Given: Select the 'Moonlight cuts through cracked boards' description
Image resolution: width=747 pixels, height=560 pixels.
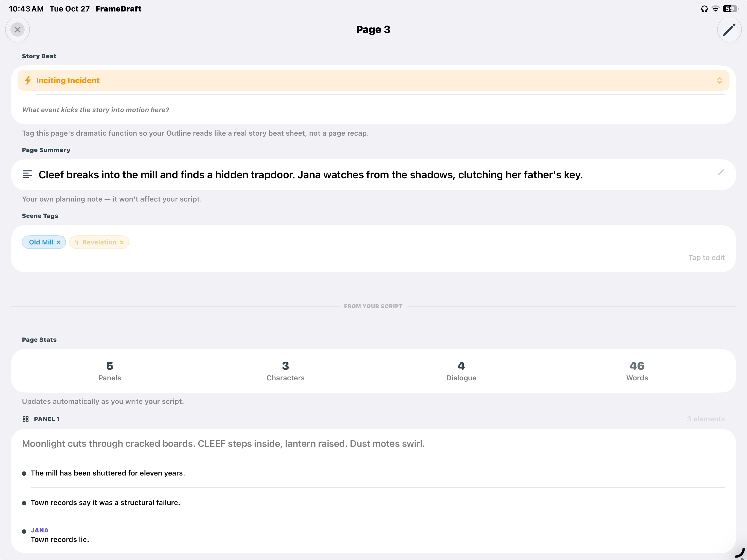Looking at the screenshot, I should [x=223, y=444].
